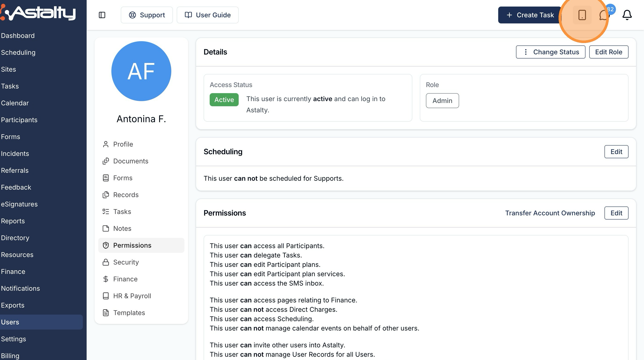This screenshot has width=644, height=360.
Task: Click the Records file icon
Action: 106,195
